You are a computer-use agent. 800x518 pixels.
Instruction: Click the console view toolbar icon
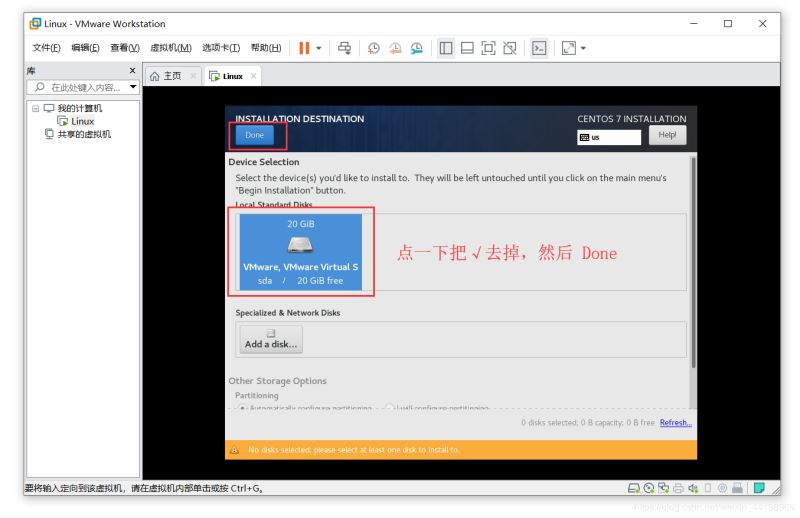(539, 48)
